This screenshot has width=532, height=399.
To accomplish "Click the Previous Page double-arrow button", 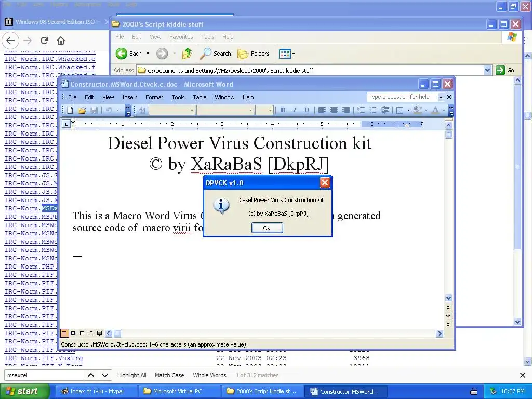I will coord(448,307).
